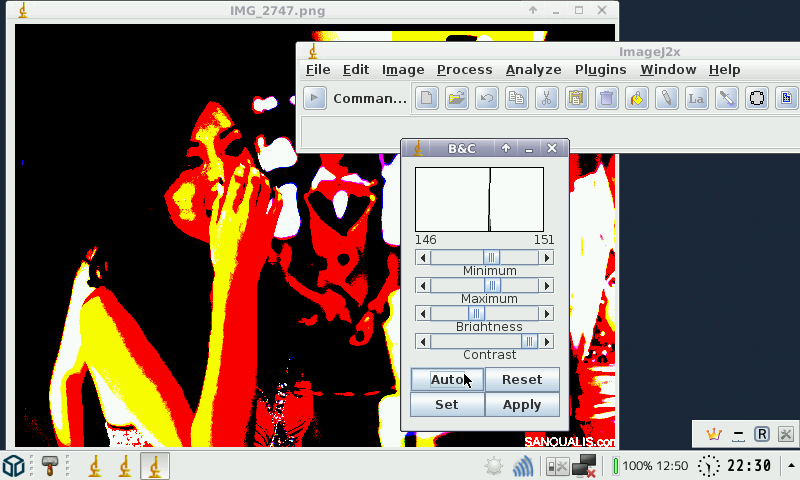The image size is (800, 480).
Task: Click the La label toolbar icon
Action: [x=696, y=98]
